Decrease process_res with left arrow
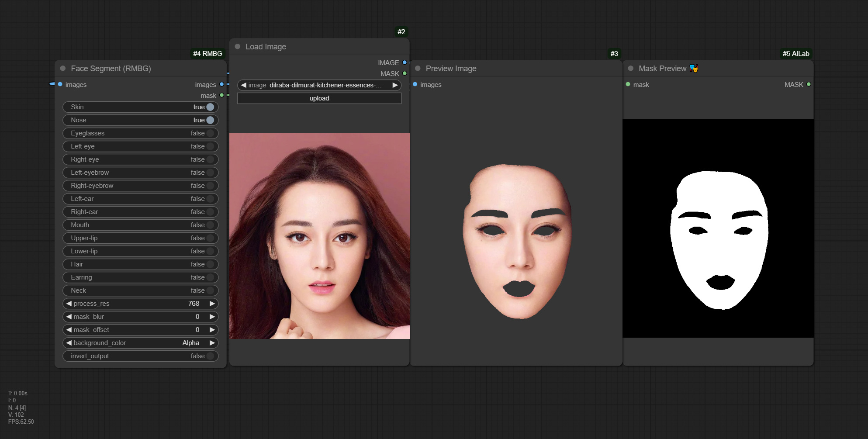This screenshot has height=439, width=868. point(69,304)
